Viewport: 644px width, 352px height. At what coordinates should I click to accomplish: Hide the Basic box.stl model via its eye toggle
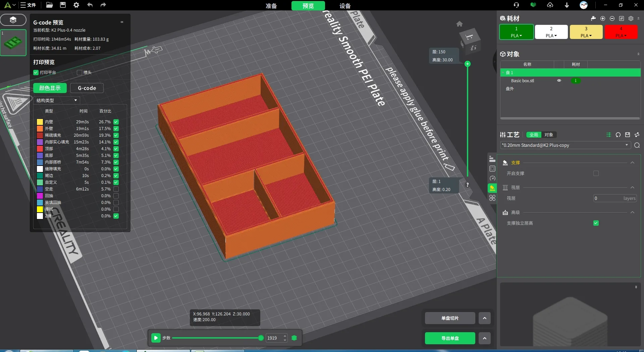[559, 81]
